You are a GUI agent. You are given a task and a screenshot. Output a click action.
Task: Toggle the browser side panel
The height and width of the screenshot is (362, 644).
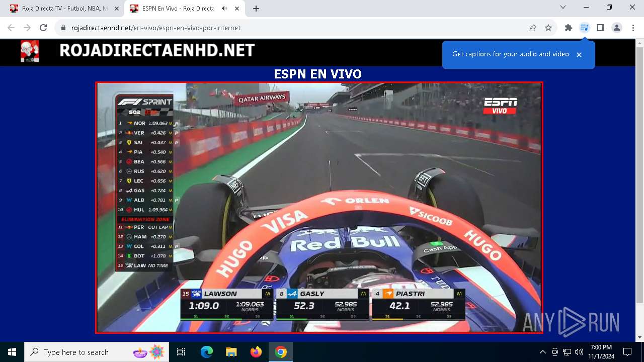coord(601,28)
